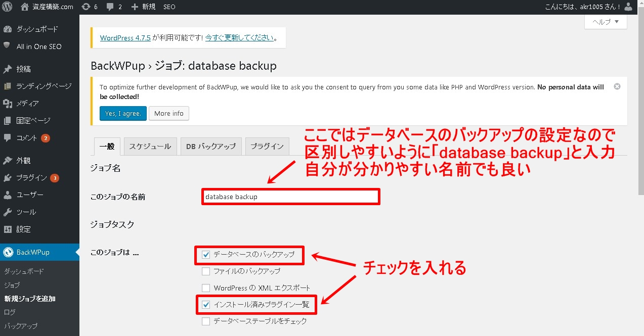
Task: Switch to the DB バックアップ tab
Action: point(211,146)
